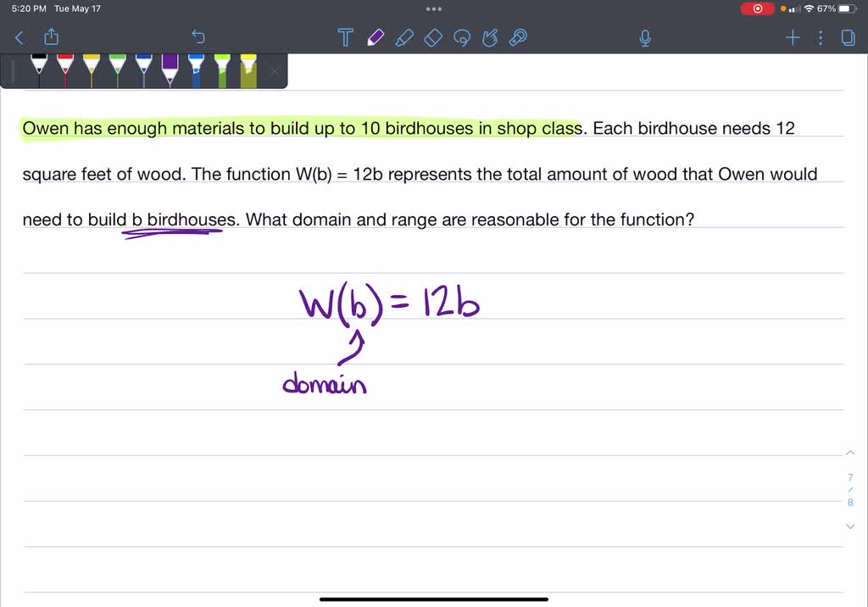
Task: Select the Eraser tool
Action: (432, 37)
